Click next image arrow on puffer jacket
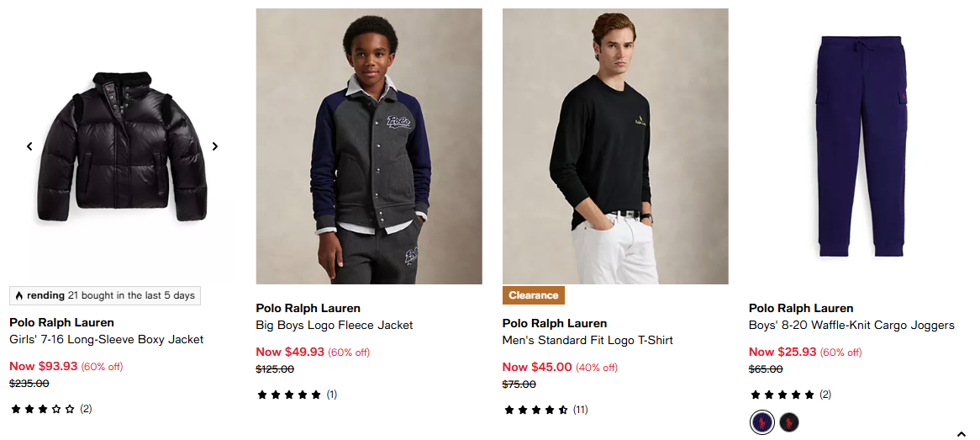 click(215, 146)
